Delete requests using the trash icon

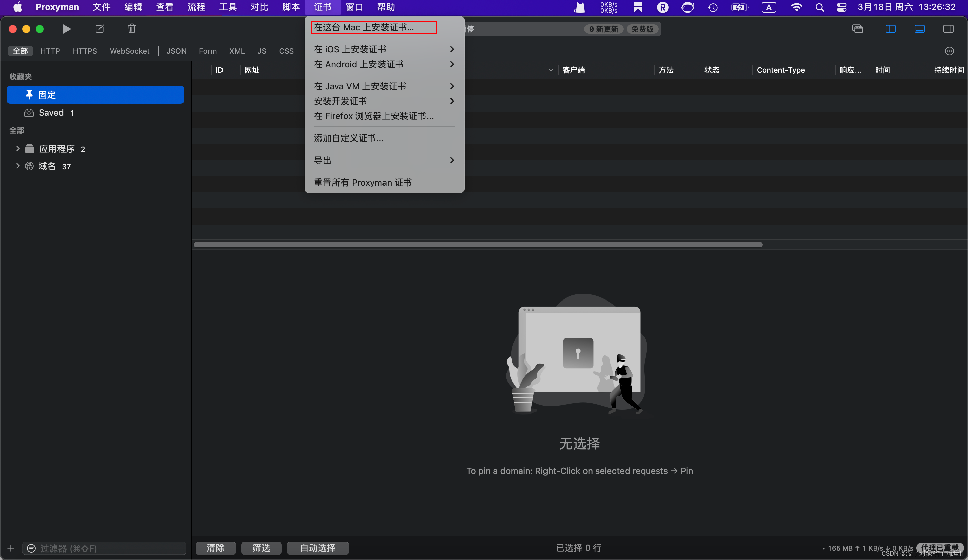coord(132,29)
